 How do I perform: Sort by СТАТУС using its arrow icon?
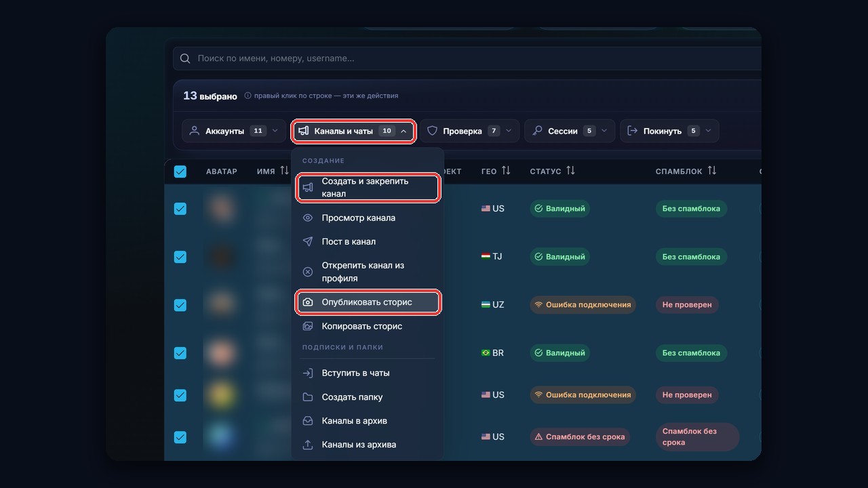tap(570, 171)
